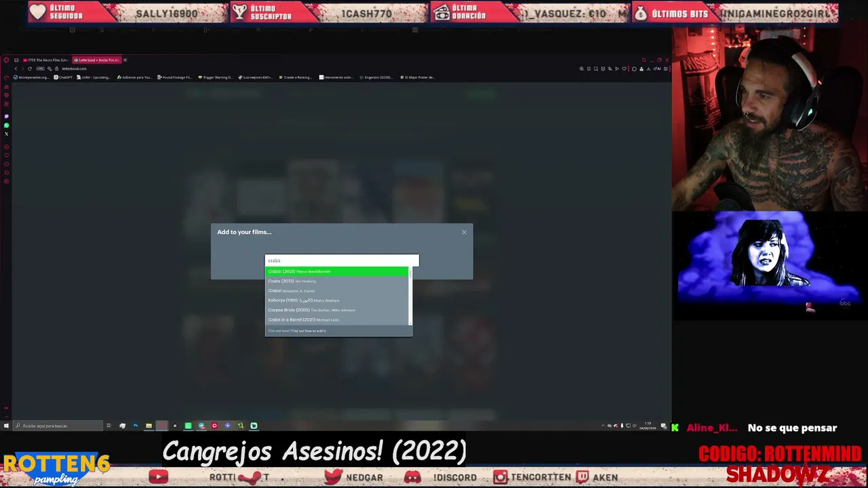Screen dimensions: 868x488
Task: Open the Opera browser menu
Action: pos(6,60)
